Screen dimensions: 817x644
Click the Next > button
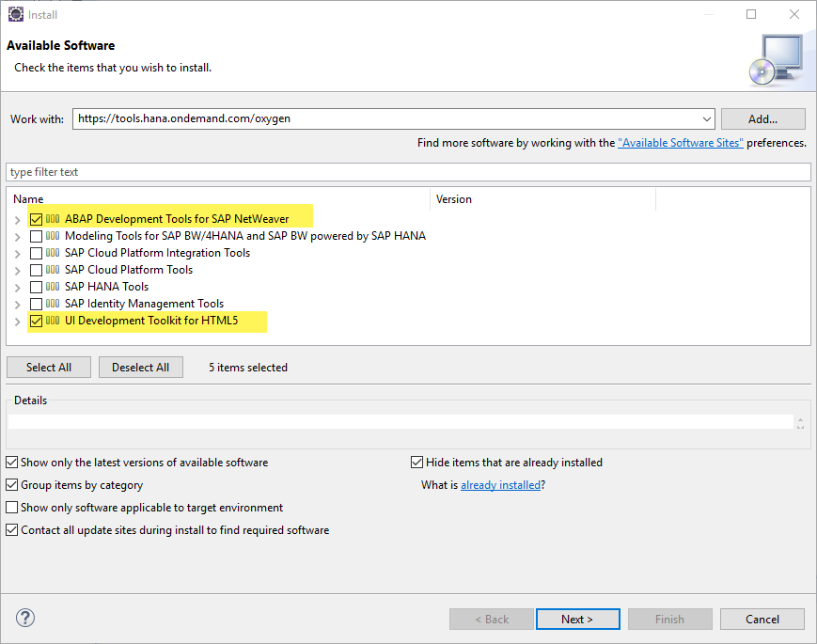point(577,619)
